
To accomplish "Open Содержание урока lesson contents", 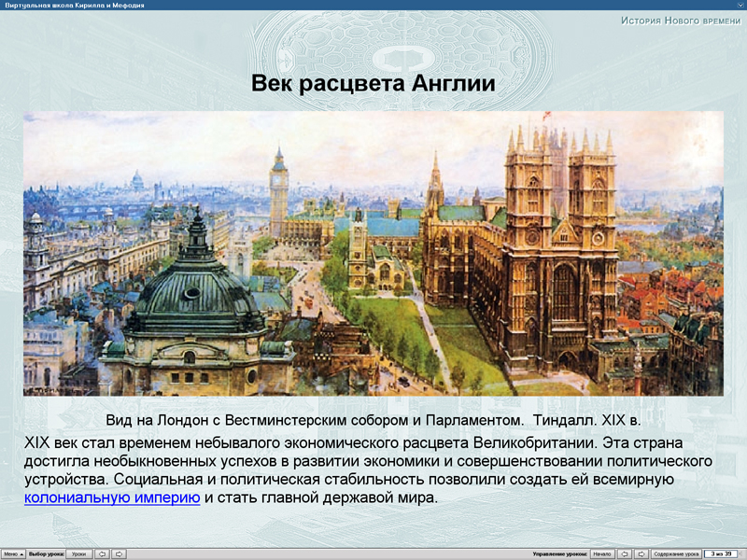I will click(676, 553).
